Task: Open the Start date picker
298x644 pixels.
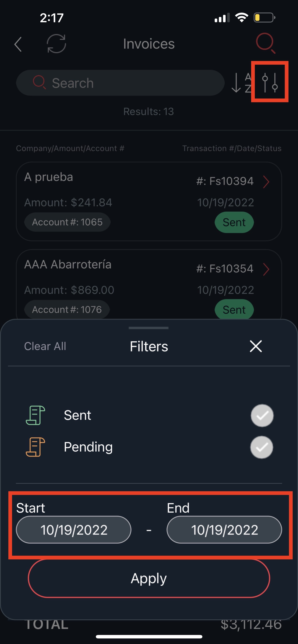Action: point(74,529)
